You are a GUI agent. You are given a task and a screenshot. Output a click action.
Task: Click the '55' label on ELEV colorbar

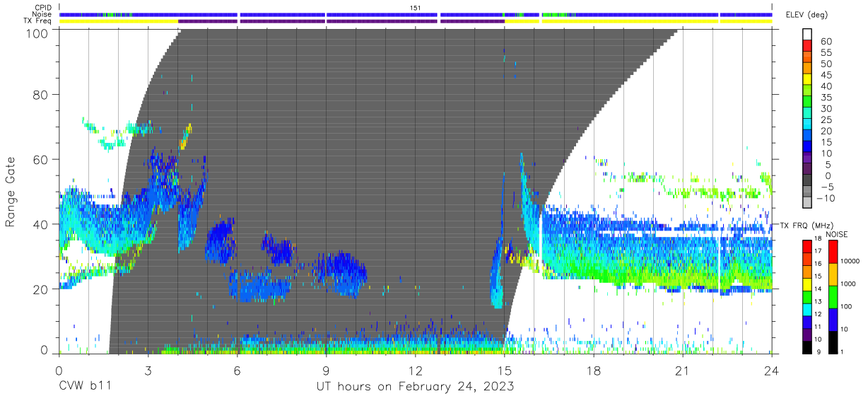826,53
